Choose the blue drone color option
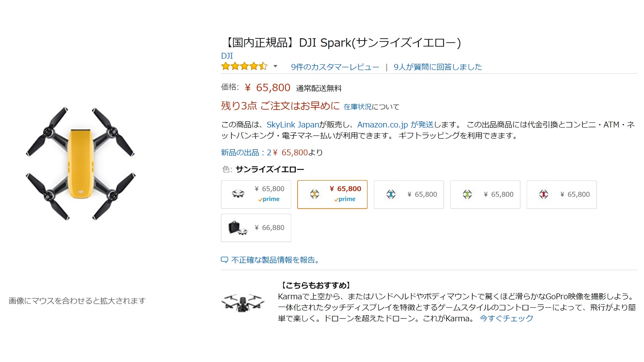Image resolution: width=644 pixels, height=362 pixels. [409, 194]
